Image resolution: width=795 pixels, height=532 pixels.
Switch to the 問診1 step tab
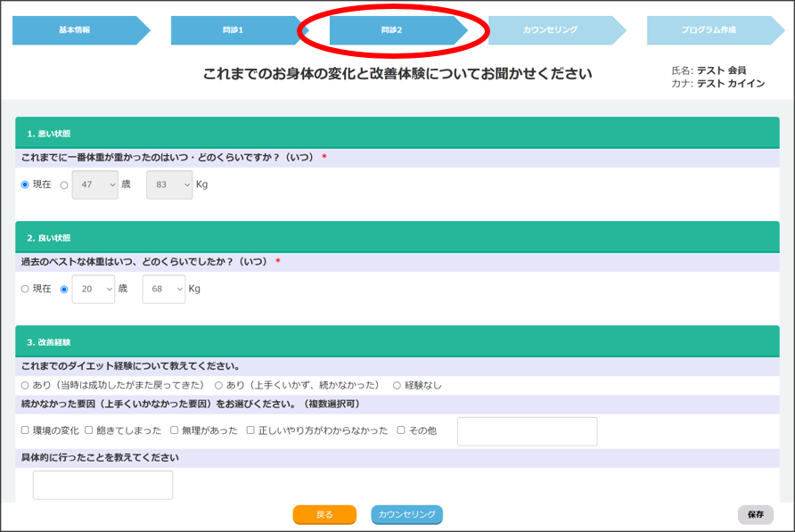tap(234, 30)
